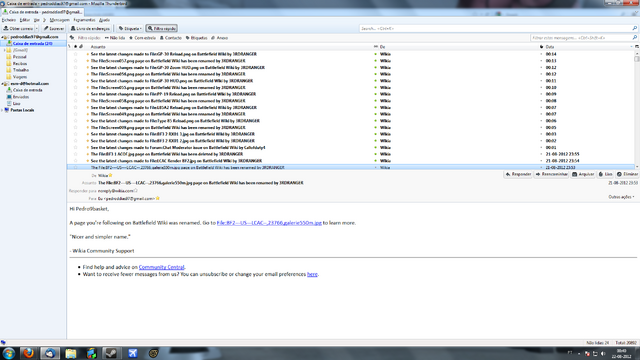
Task: Open gmail Caixa de entrada (21) folder
Action: pyautogui.click(x=32, y=43)
